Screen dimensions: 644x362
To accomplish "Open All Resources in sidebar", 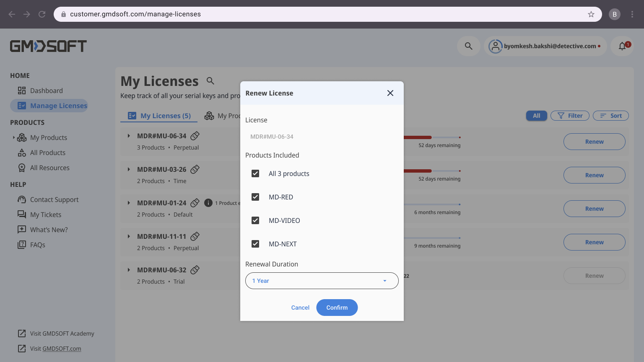I will point(44,168).
